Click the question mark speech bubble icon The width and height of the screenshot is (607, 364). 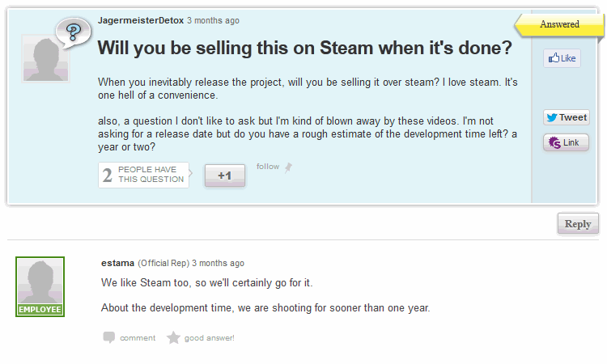pyautogui.click(x=73, y=33)
